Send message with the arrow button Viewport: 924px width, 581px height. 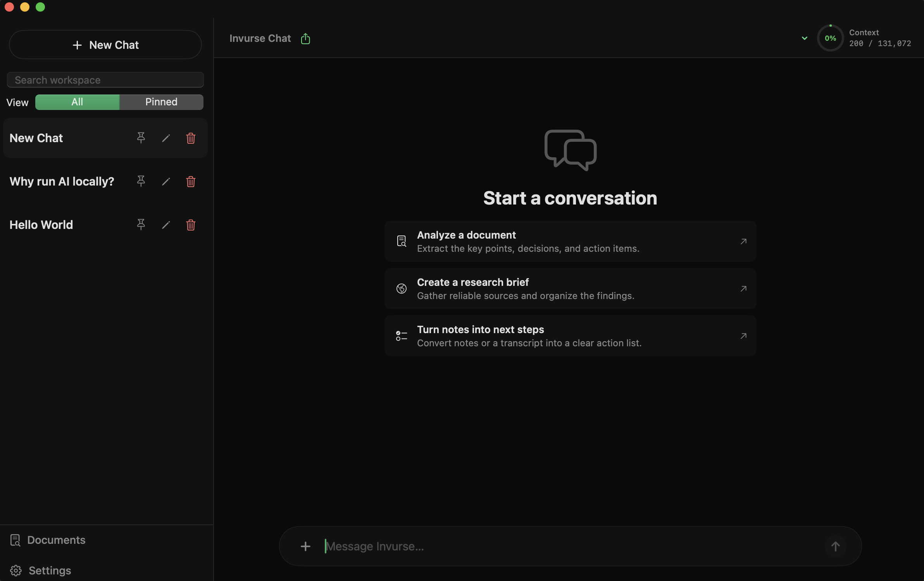(x=836, y=546)
